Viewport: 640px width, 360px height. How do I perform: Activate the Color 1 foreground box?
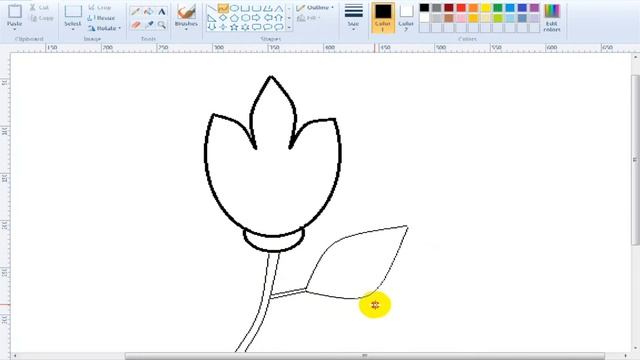click(x=383, y=17)
